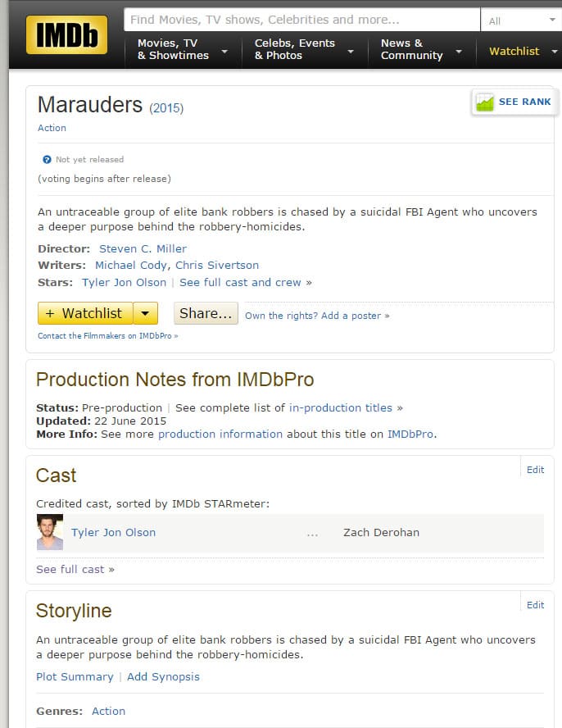Open the All search category dropdown
This screenshot has height=728, width=562.
(x=521, y=20)
